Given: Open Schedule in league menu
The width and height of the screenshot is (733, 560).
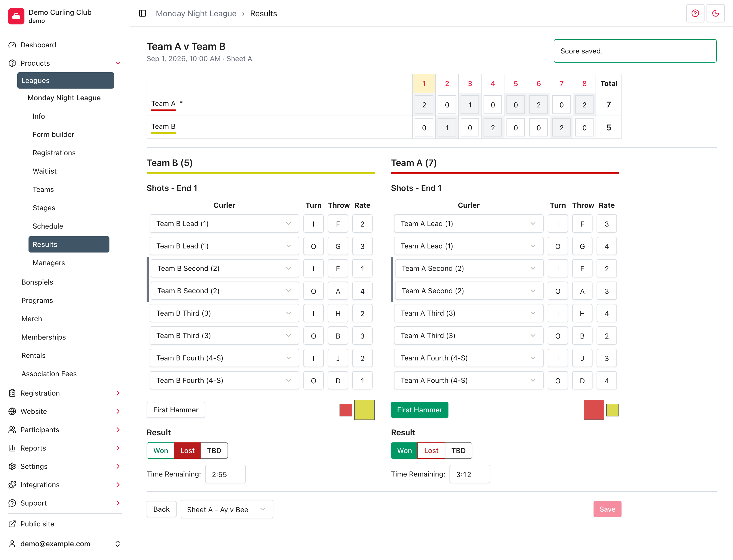Looking at the screenshot, I should tap(48, 226).
